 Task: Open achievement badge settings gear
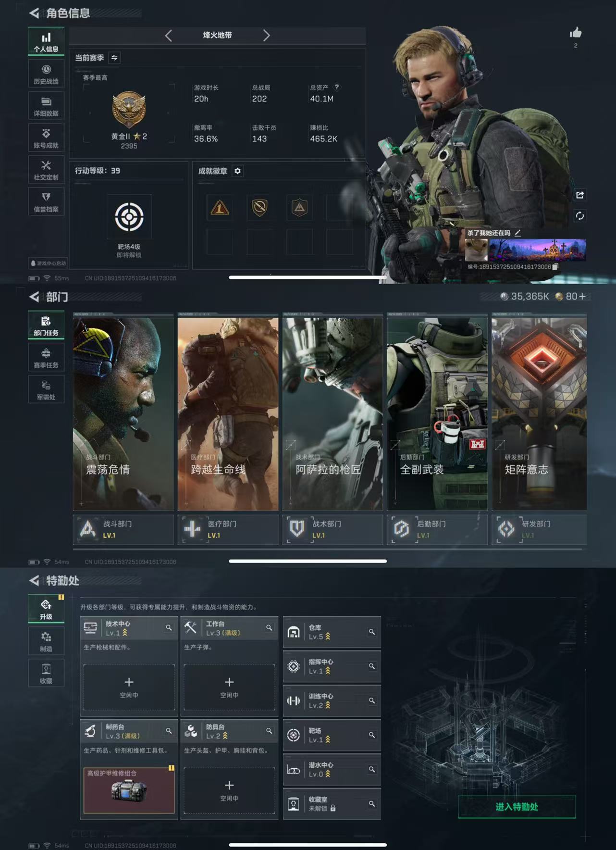pyautogui.click(x=237, y=171)
